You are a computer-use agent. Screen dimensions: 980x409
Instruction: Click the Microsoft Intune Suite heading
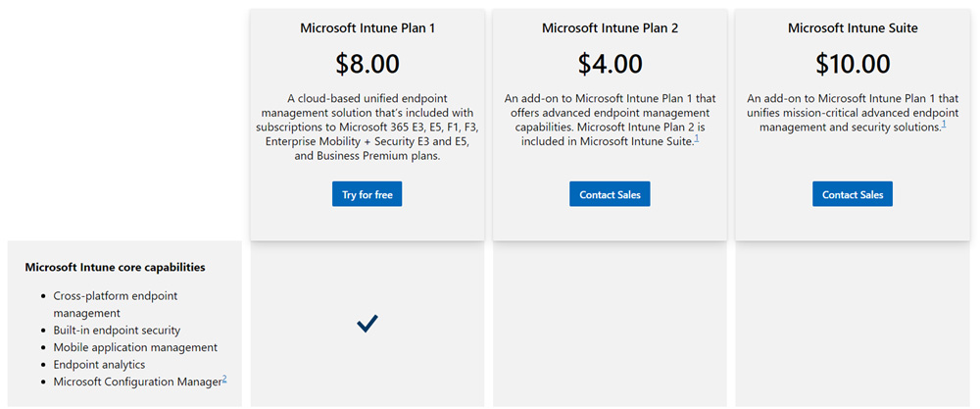coord(853,28)
